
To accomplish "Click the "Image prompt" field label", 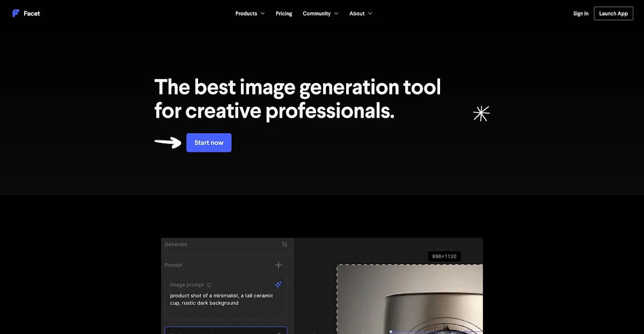I will tap(187, 285).
